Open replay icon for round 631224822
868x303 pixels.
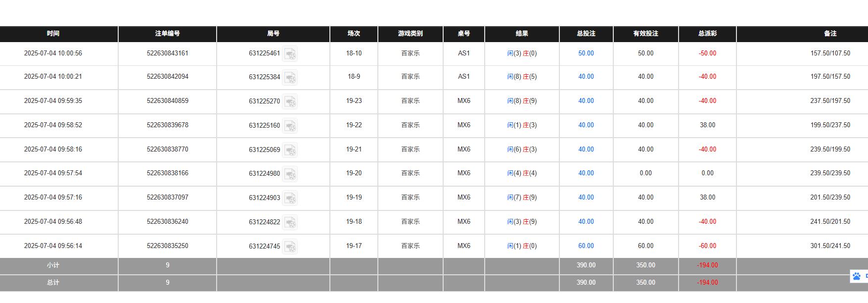click(x=290, y=222)
